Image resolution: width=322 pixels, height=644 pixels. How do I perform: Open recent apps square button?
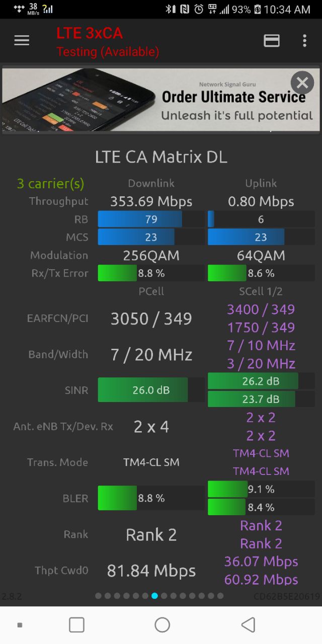tap(76, 625)
